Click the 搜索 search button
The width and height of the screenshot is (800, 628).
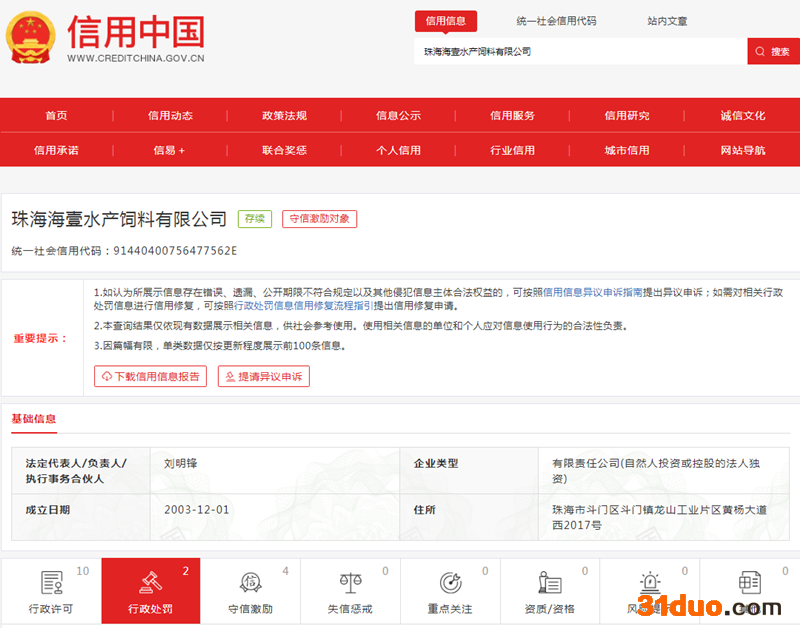pyautogui.click(x=773, y=51)
